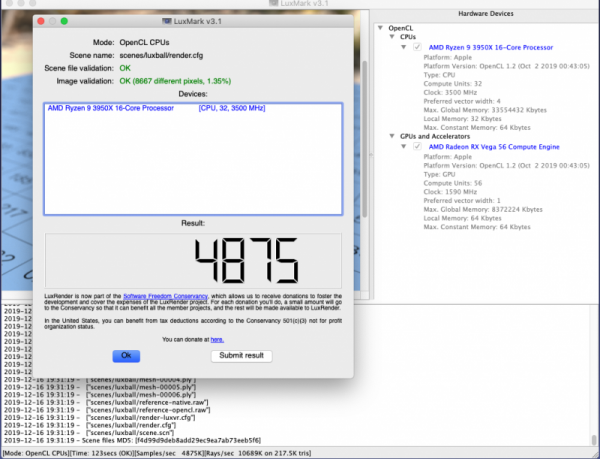The width and height of the screenshot is (600, 459).
Task: Open the Software Freedom Conservancy link
Action: [x=165, y=296]
